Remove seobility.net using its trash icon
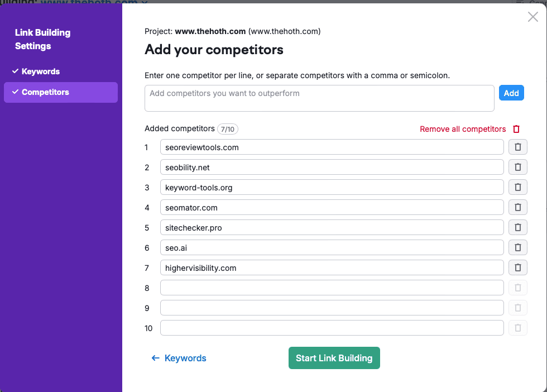This screenshot has height=392, width=547. (517, 167)
